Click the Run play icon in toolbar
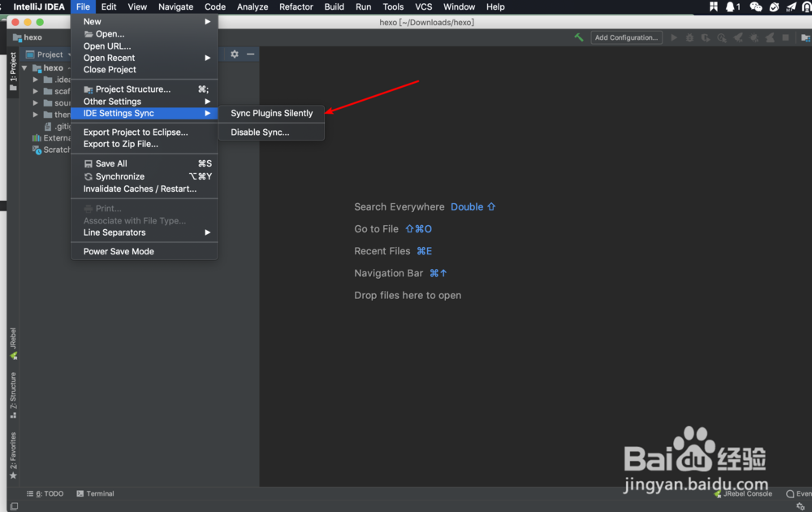This screenshot has width=812, height=512. (x=674, y=37)
